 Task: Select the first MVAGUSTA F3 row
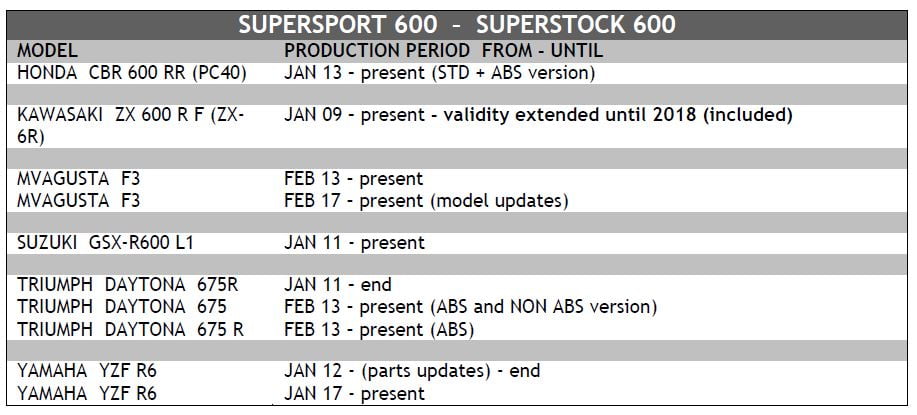[x=82, y=179]
